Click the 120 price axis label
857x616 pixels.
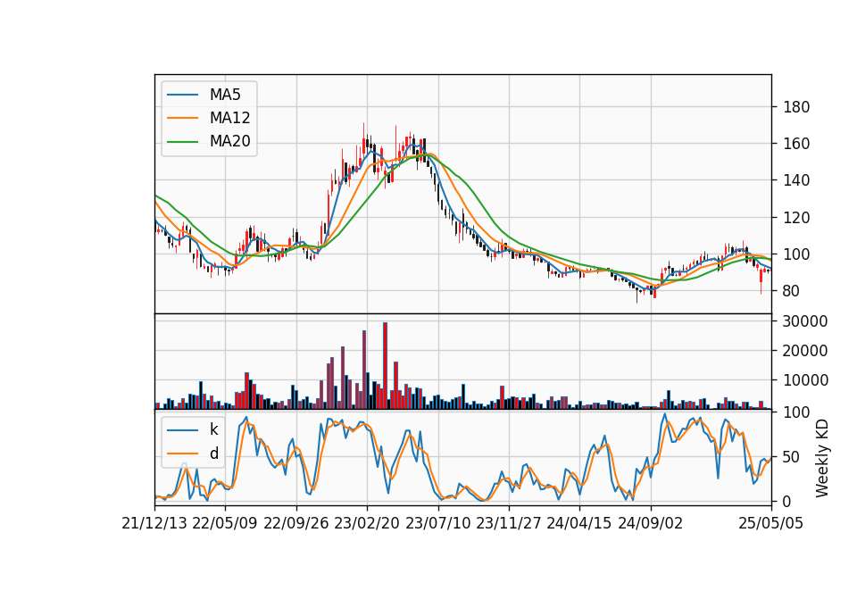[796, 218]
